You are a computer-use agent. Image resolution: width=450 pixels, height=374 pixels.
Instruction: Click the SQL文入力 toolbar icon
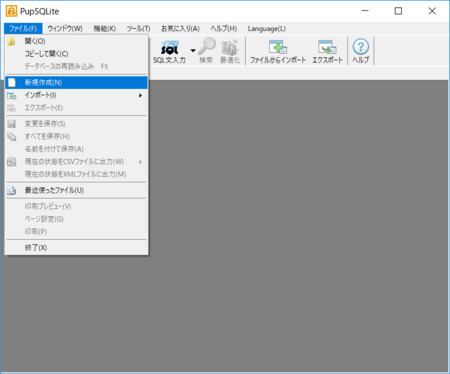click(x=169, y=51)
